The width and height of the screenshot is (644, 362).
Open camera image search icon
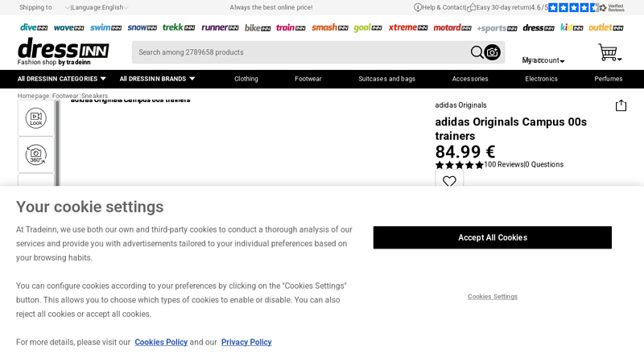[x=492, y=52]
